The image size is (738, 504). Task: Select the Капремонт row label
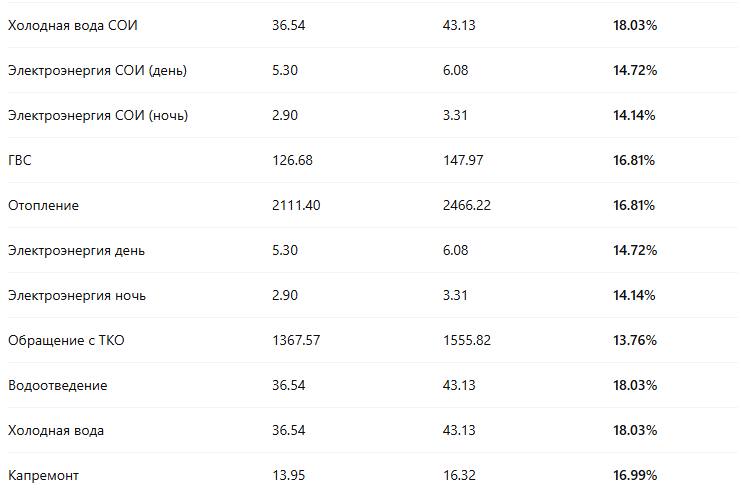pos(43,476)
